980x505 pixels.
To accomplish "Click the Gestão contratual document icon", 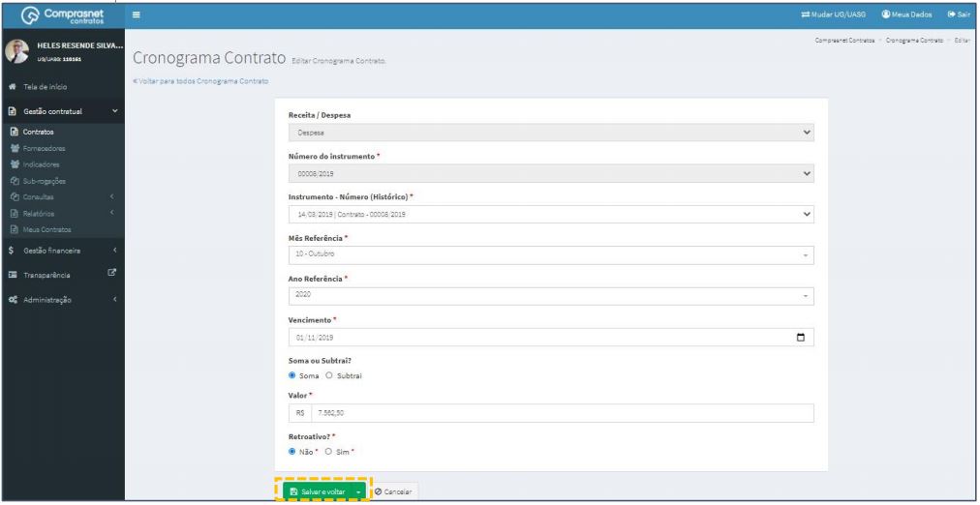I will (12, 111).
